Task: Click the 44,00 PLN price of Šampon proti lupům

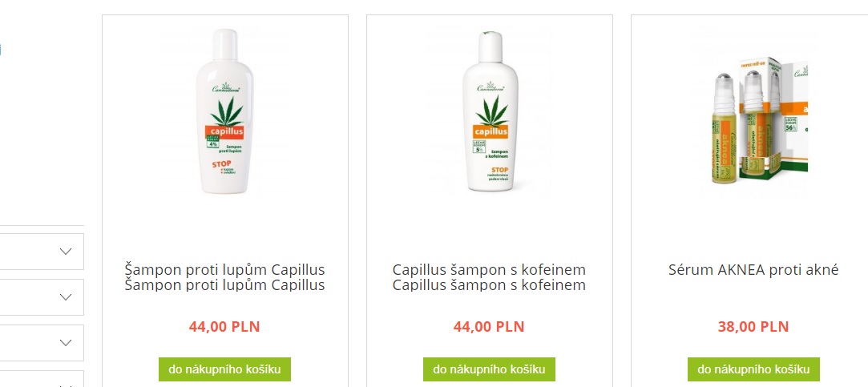Action: (x=224, y=327)
